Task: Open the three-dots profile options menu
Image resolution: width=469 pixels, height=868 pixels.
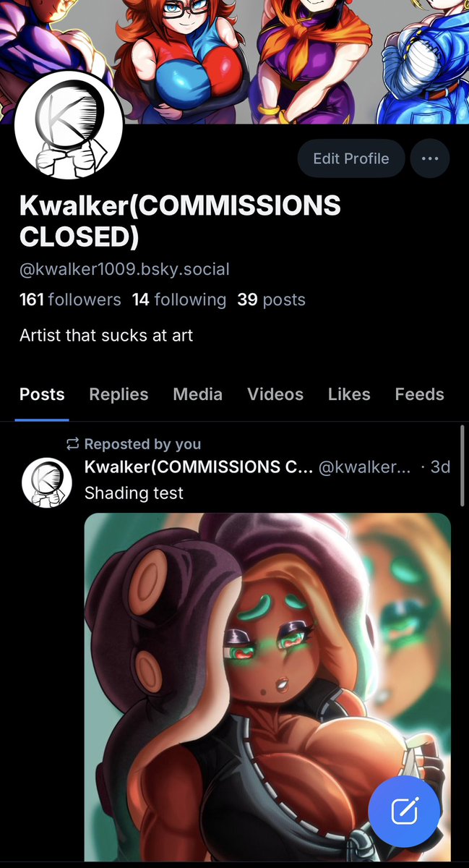Action: pyautogui.click(x=430, y=158)
